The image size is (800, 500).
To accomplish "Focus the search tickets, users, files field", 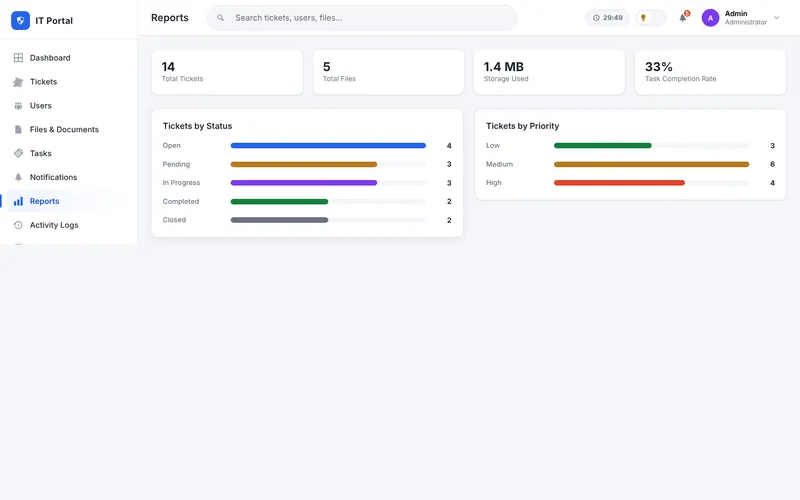I will click(362, 18).
